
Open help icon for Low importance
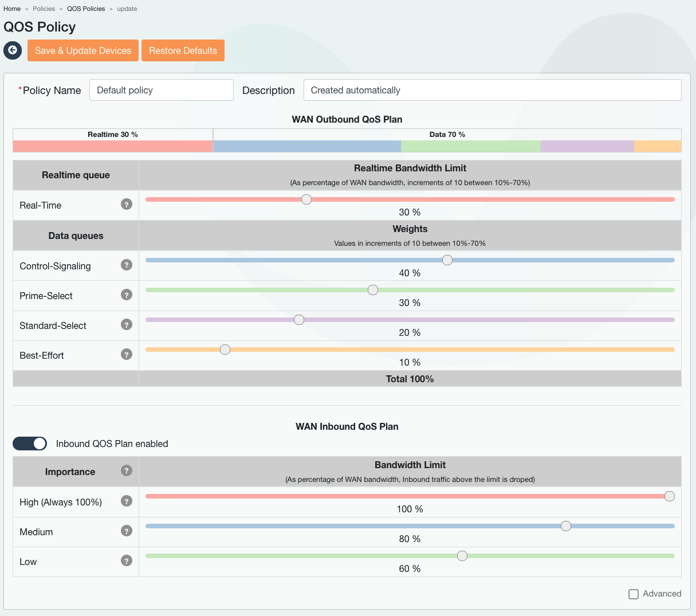click(127, 560)
